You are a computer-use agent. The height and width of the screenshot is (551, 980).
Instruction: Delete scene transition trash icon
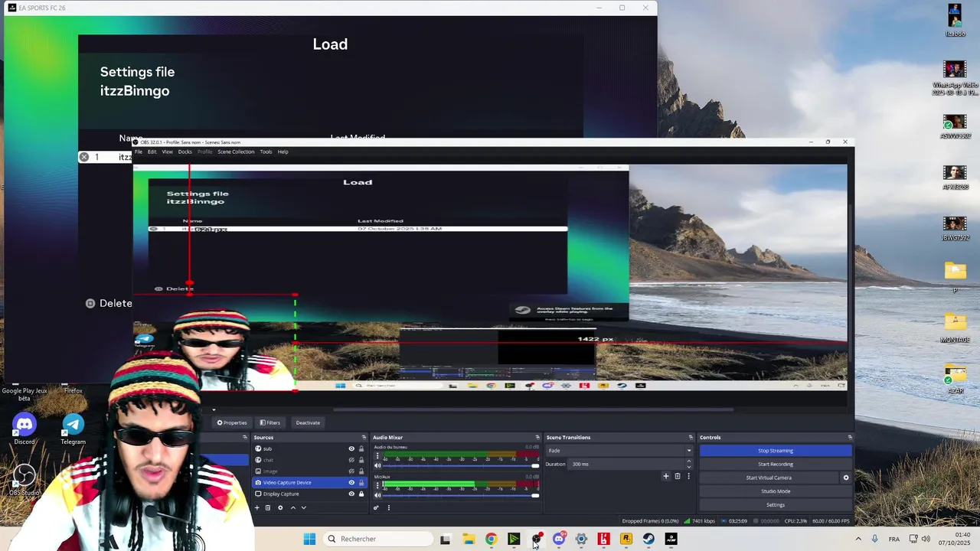[677, 476]
